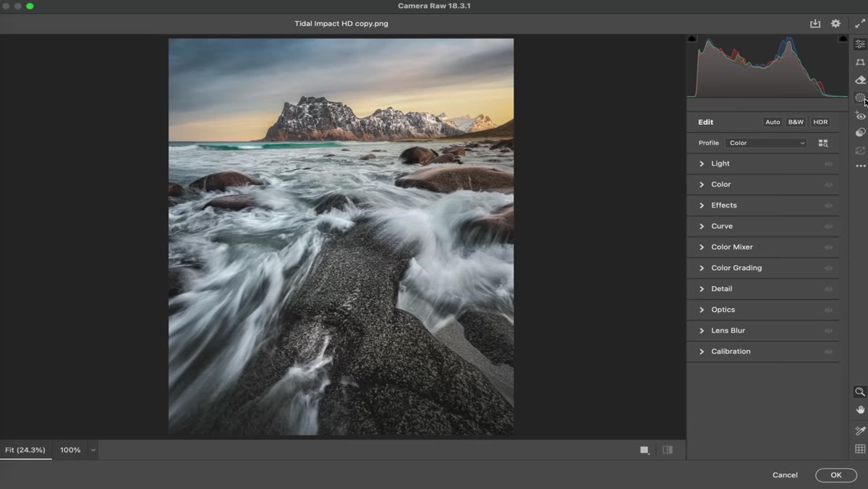868x489 pixels.
Task: Toggle visibility eye for Color panel
Action: [828, 184]
